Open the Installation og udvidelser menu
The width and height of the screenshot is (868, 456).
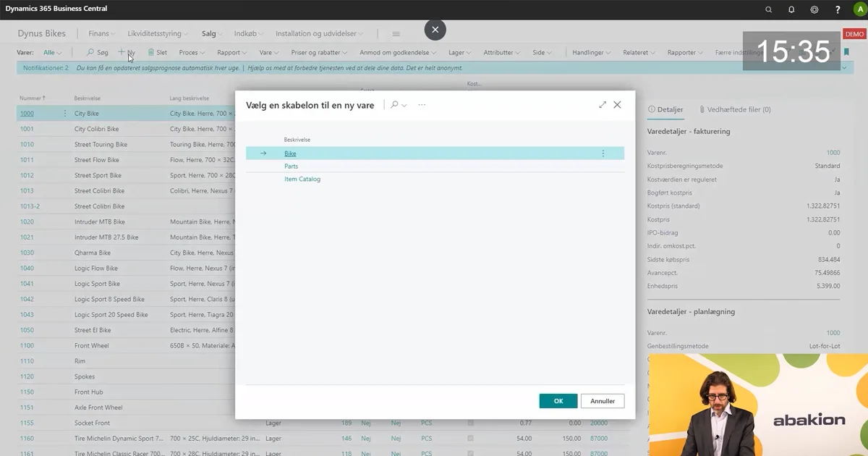[320, 34]
